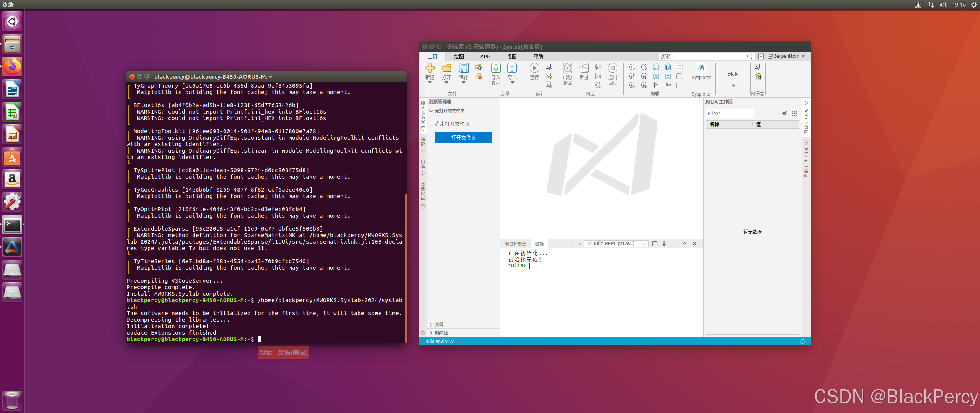This screenshot has height=413, width=980.
Task: Open the 打开 dropdown arrow
Action: (446, 83)
